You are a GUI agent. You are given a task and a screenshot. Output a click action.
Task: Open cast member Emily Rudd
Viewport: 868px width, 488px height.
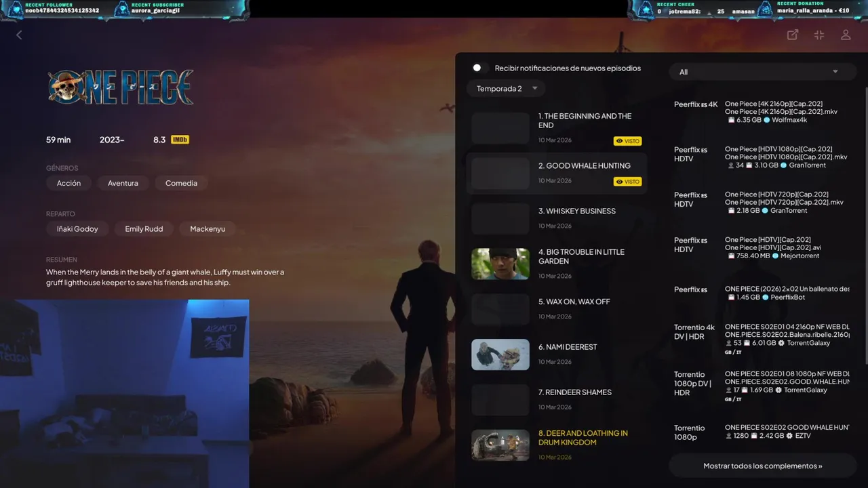(144, 229)
